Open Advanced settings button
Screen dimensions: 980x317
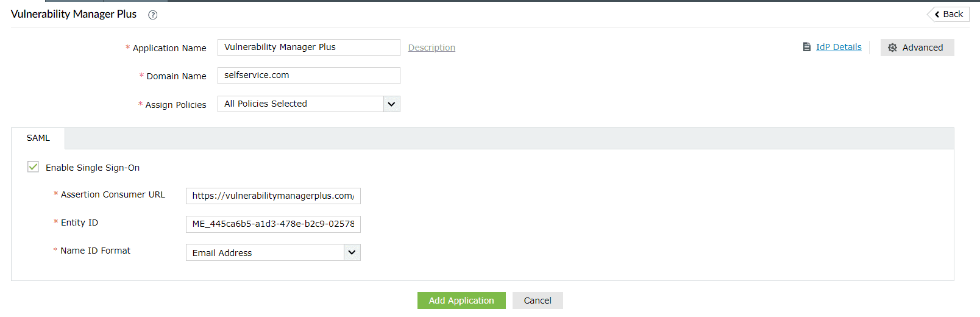[917, 48]
